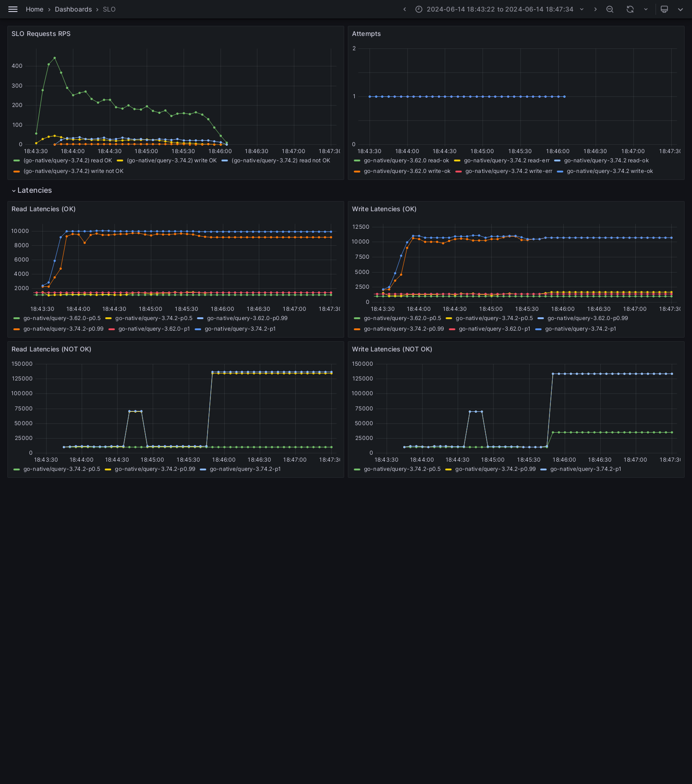The width and height of the screenshot is (692, 784).
Task: Open Write Latencies (OK) panel title
Action: tap(384, 209)
